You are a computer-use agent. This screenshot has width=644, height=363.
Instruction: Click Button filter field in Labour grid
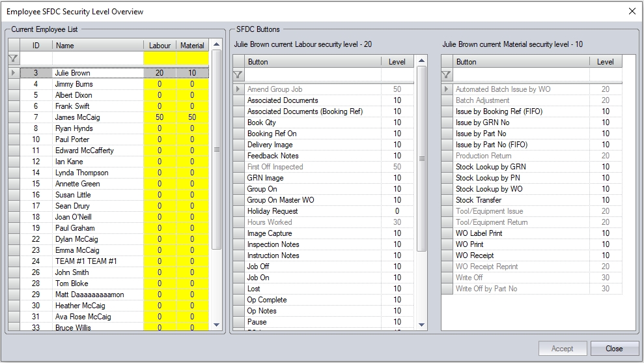[x=313, y=75]
